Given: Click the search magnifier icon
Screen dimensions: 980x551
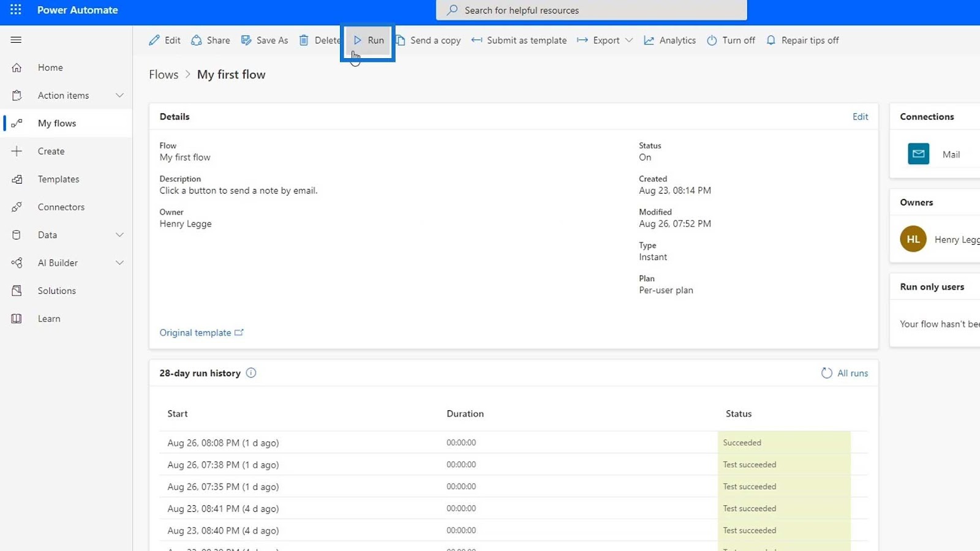Looking at the screenshot, I should (x=453, y=10).
